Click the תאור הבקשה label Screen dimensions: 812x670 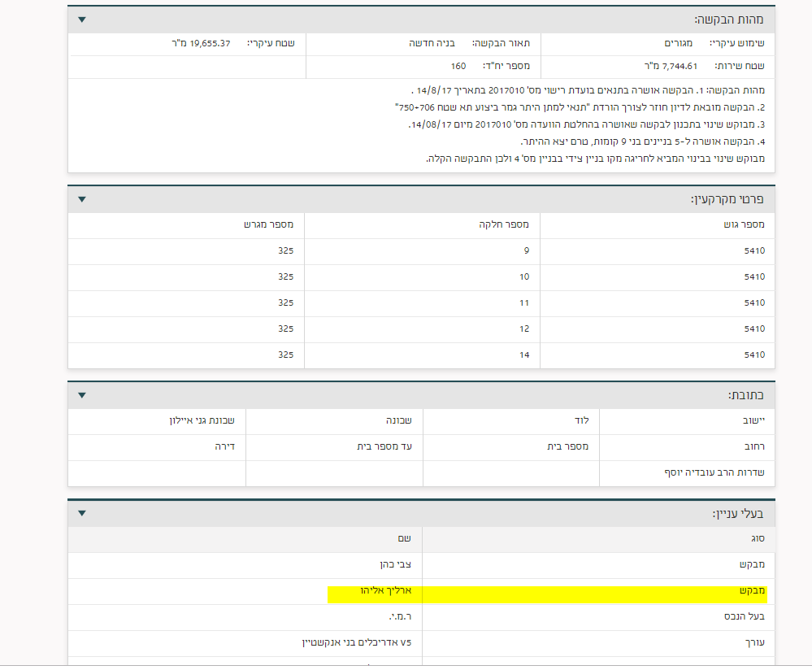coord(501,44)
